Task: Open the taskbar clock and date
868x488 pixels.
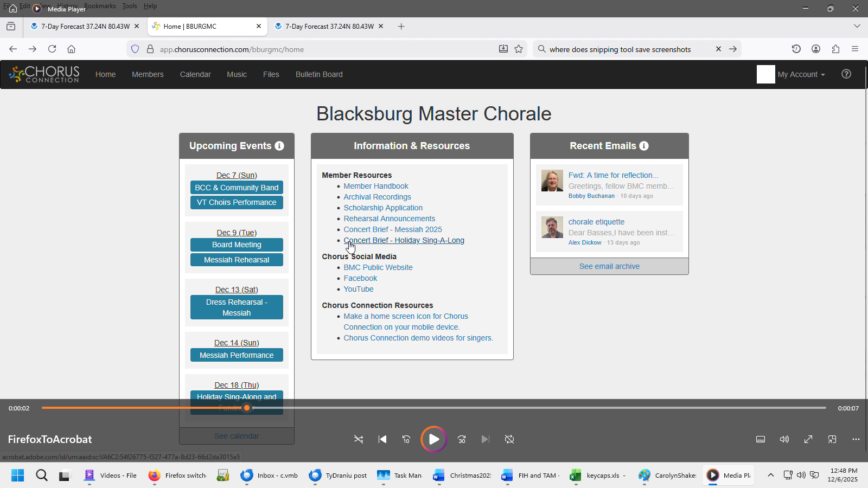Action: click(843, 475)
